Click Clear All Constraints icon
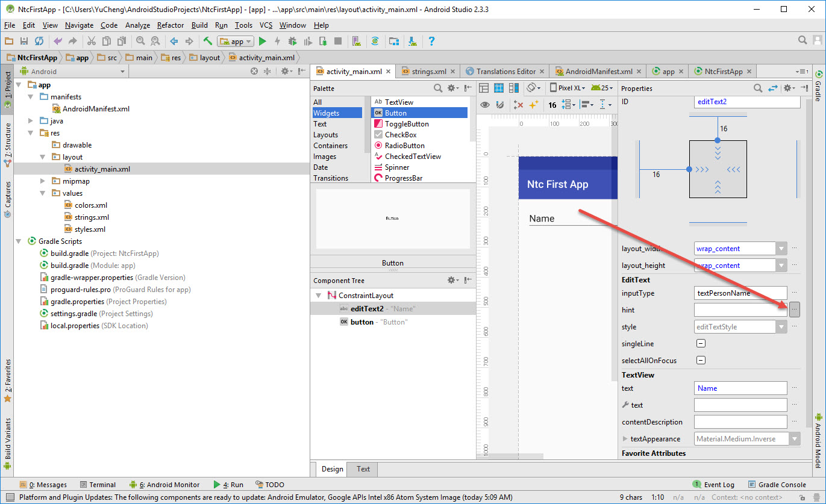Viewport: 826px width, 504px height. (x=518, y=105)
